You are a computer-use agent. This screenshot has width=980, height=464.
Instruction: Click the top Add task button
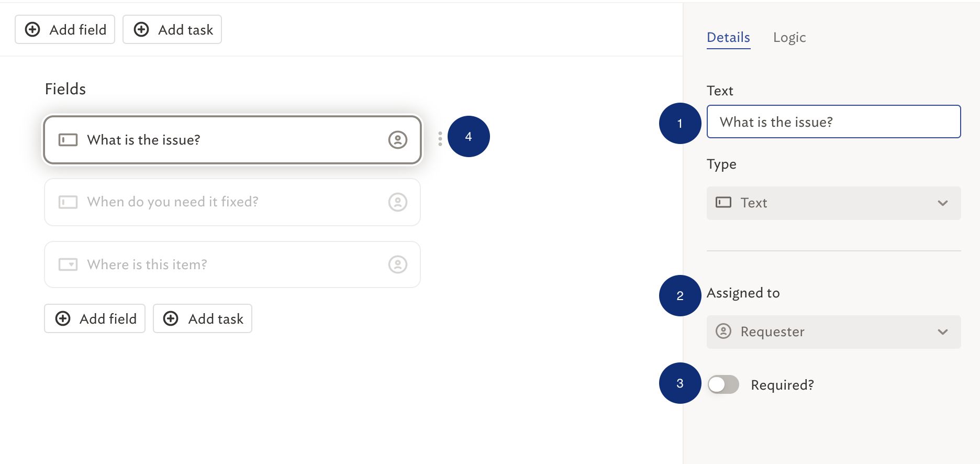172,29
